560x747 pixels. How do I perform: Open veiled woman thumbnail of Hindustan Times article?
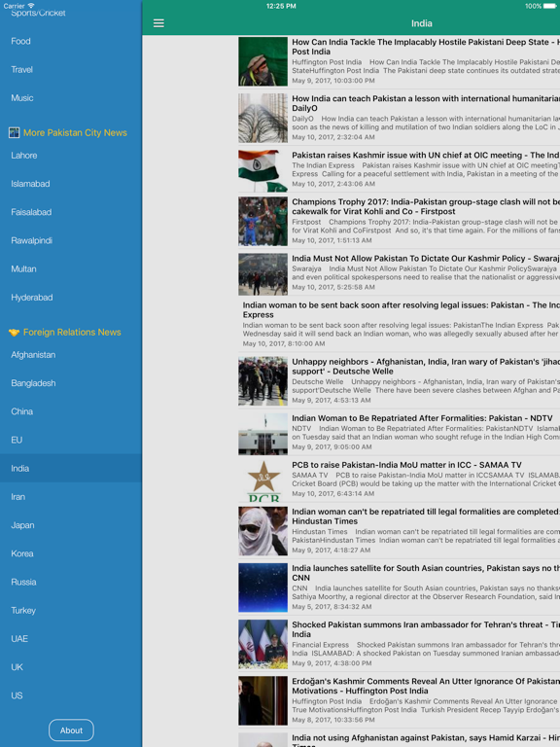262,531
